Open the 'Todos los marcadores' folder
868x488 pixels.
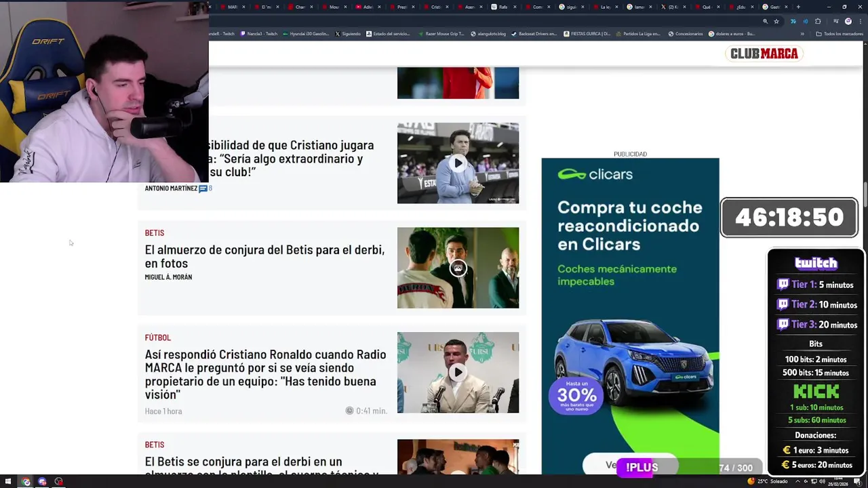point(840,34)
